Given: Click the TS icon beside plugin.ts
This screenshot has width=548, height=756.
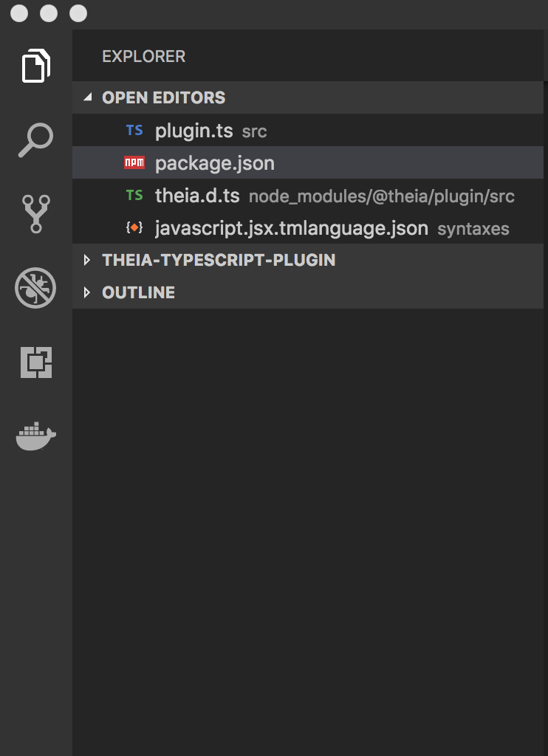Looking at the screenshot, I should click(135, 130).
